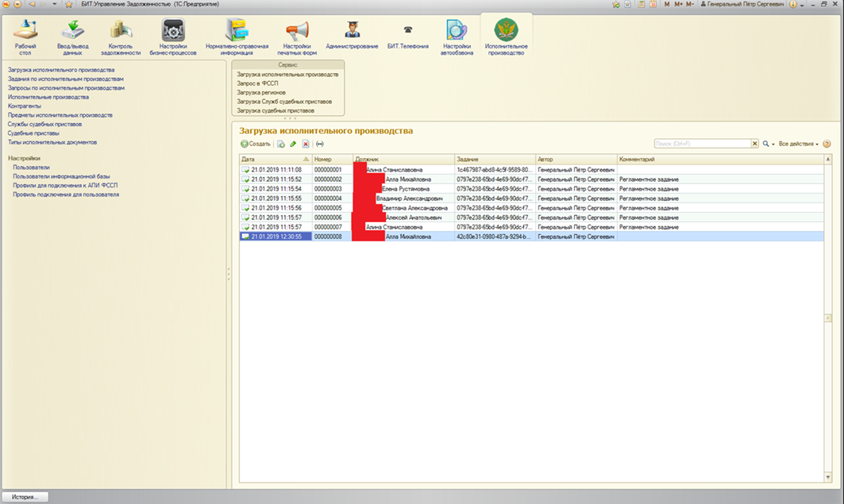Open the magnifier search options dropdown
Viewport: 844px width, 504px height.
(x=768, y=144)
